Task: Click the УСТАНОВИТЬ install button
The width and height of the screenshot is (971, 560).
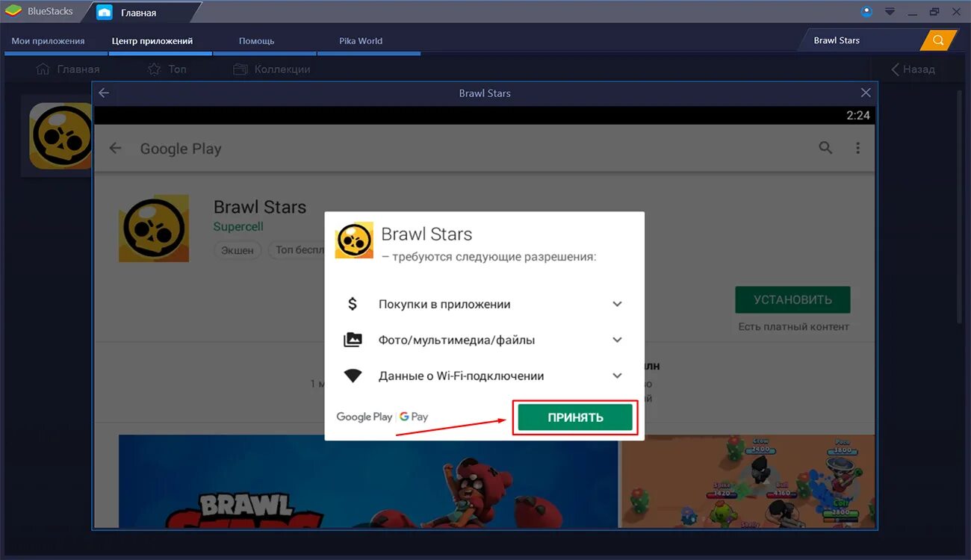Action: pos(792,299)
